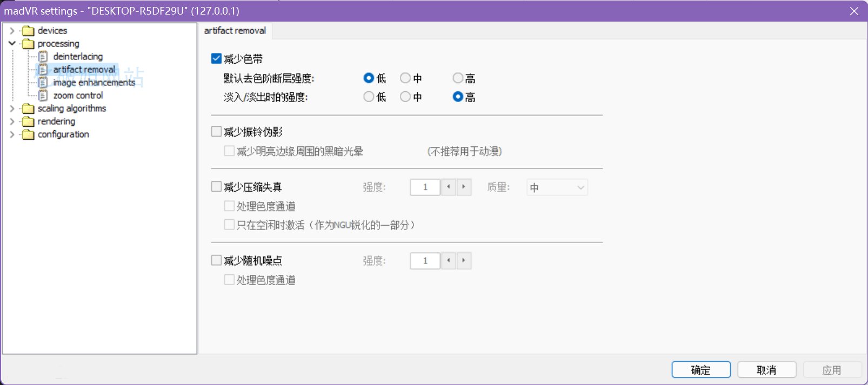Click the devices folder icon

pos(28,31)
